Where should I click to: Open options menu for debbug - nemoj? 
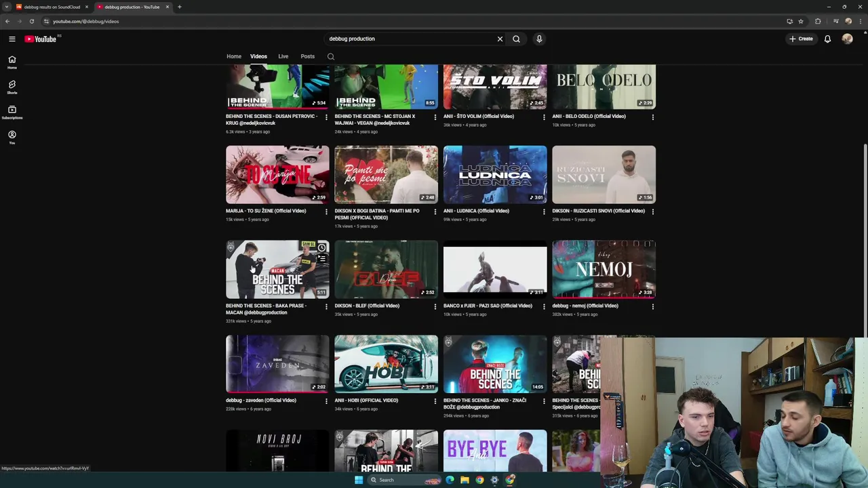click(x=652, y=306)
